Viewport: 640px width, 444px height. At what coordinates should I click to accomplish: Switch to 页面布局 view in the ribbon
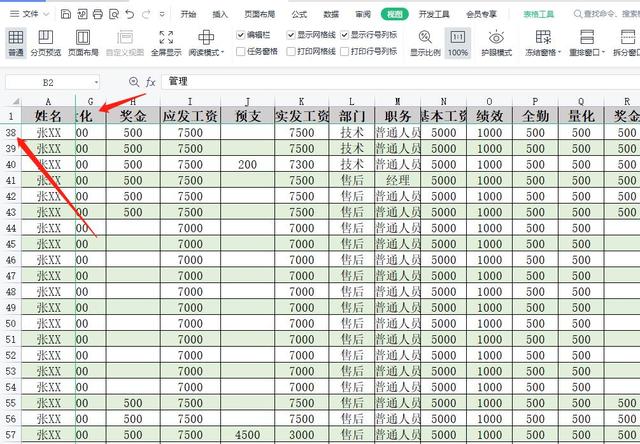83,43
